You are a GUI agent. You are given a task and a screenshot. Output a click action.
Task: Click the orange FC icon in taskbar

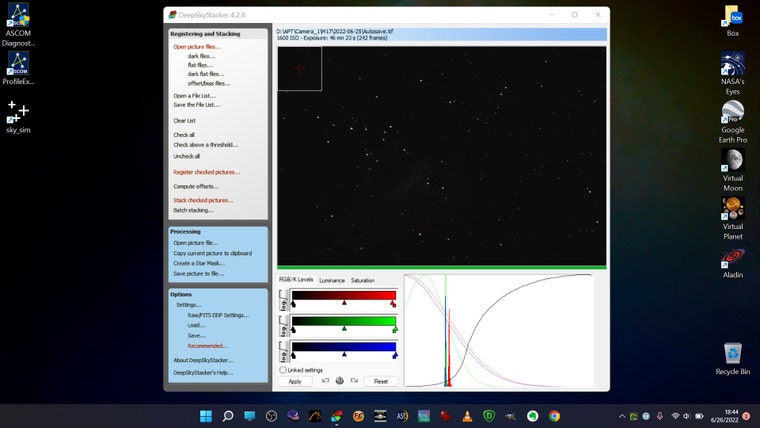(358, 416)
